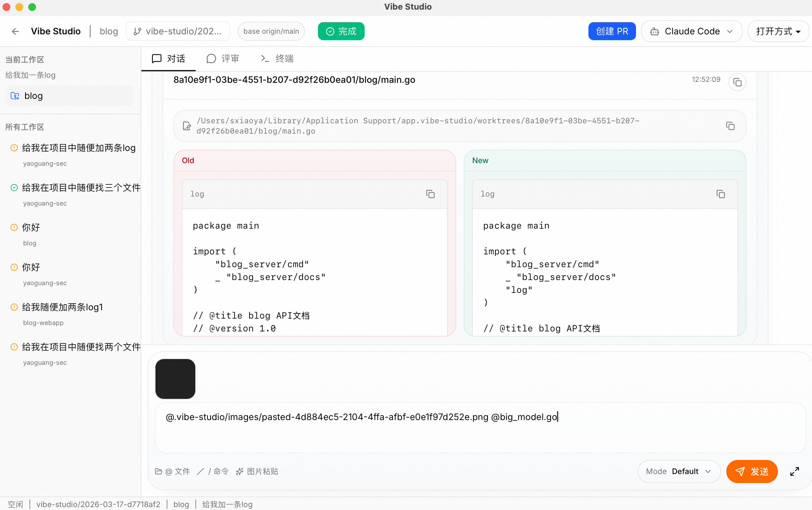Click the @ 文件 attach button
812x510 pixels.
[173, 471]
